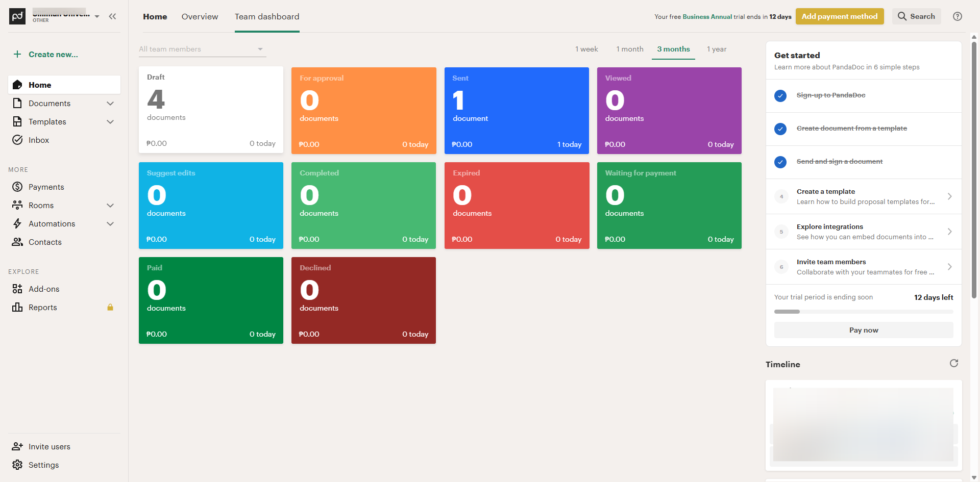980x482 pixels.
Task: Select the 1 month time range
Action: click(x=629, y=49)
